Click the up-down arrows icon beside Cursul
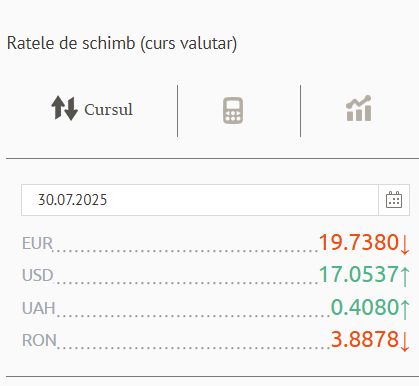Viewport: 419px width, 386px height. [x=64, y=108]
